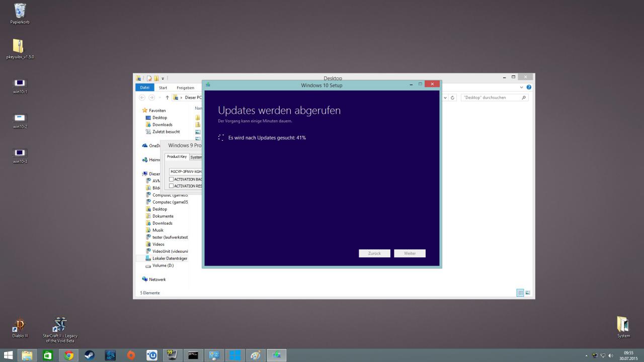Click Explorer Back navigation arrow
The width and height of the screenshot is (644, 362).
coord(142,98)
